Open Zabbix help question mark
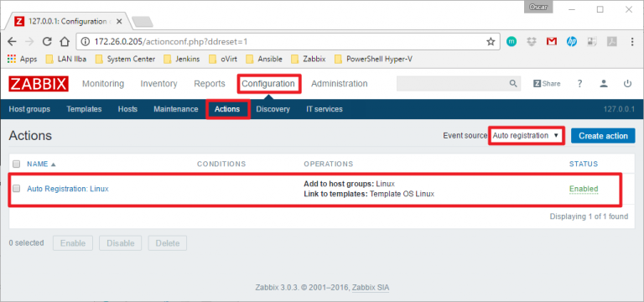Image resolution: width=644 pixels, height=302 pixels. coord(579,83)
